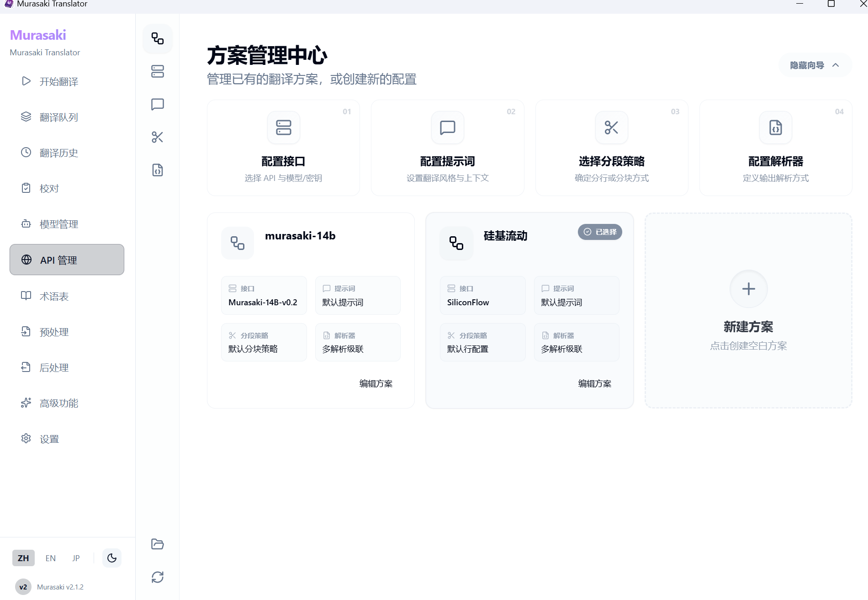The image size is (868, 600).
Task: Click the open folder icon
Action: click(158, 544)
